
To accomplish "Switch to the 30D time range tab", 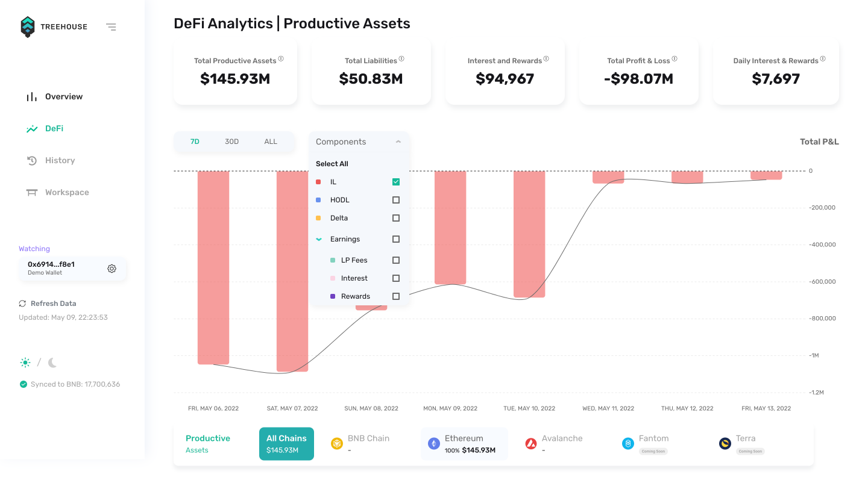I will (x=231, y=142).
